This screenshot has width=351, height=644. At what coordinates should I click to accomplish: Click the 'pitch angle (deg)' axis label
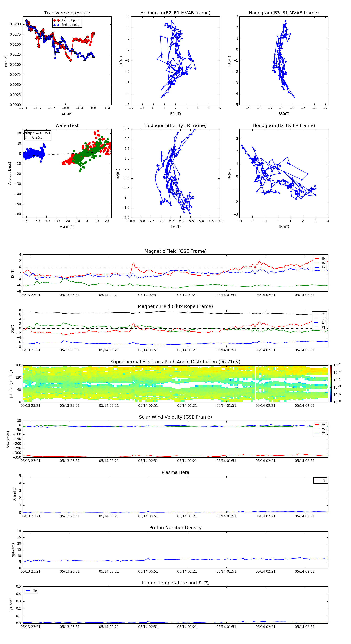(x=11, y=384)
